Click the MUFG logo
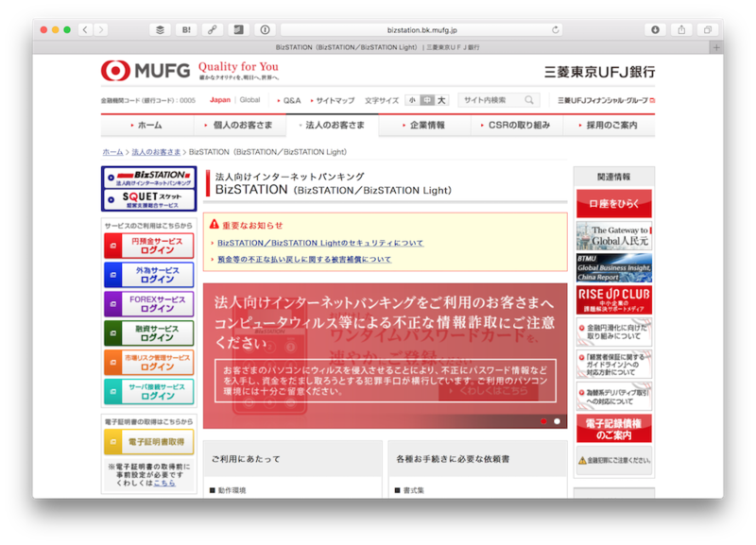This screenshot has width=756, height=545. tap(146, 71)
